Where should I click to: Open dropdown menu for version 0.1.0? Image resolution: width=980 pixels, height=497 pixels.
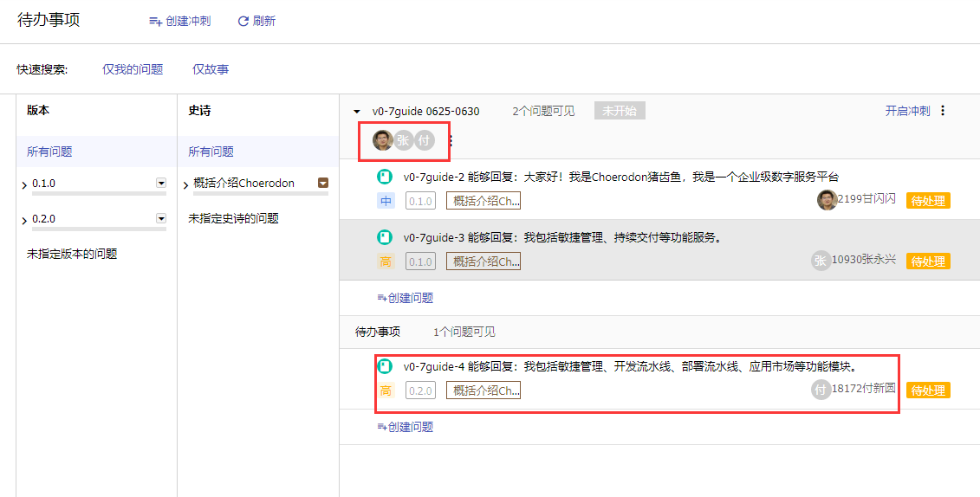click(x=161, y=183)
